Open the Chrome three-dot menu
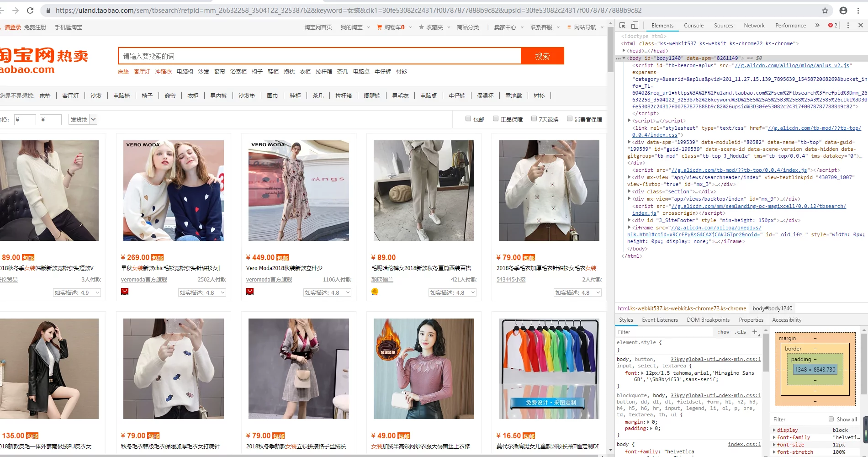The height and width of the screenshot is (457, 868). pos(858,10)
